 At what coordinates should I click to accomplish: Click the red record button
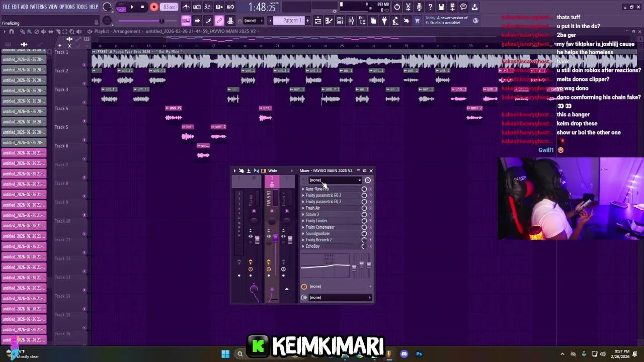[x=154, y=7]
